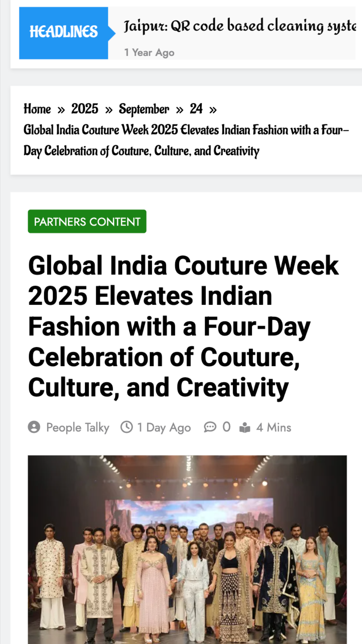The height and width of the screenshot is (644, 362).
Task: Click the chevron separator after Home
Action: click(x=62, y=109)
